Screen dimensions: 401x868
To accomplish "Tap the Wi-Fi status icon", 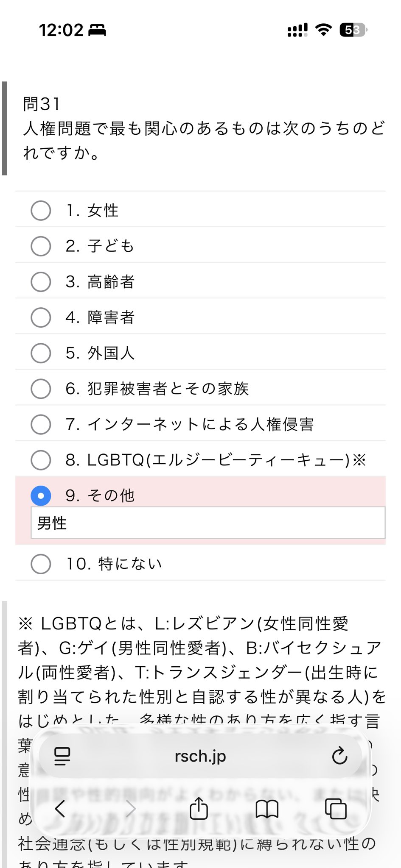I will coord(323,30).
